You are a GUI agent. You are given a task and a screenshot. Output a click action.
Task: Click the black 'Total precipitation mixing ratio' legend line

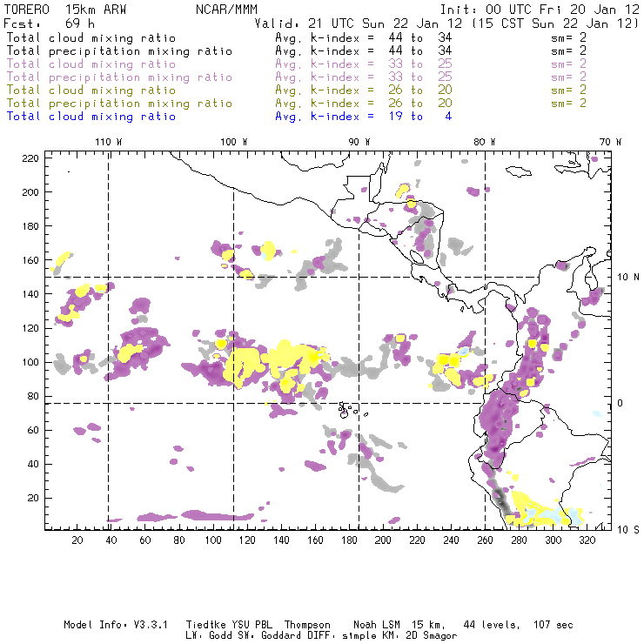[x=119, y=51]
